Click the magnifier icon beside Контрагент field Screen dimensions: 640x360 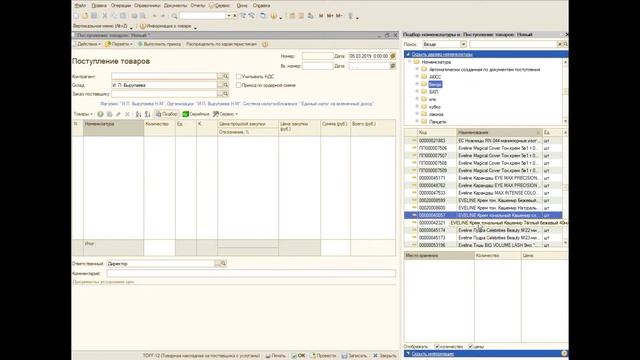pos(226,76)
